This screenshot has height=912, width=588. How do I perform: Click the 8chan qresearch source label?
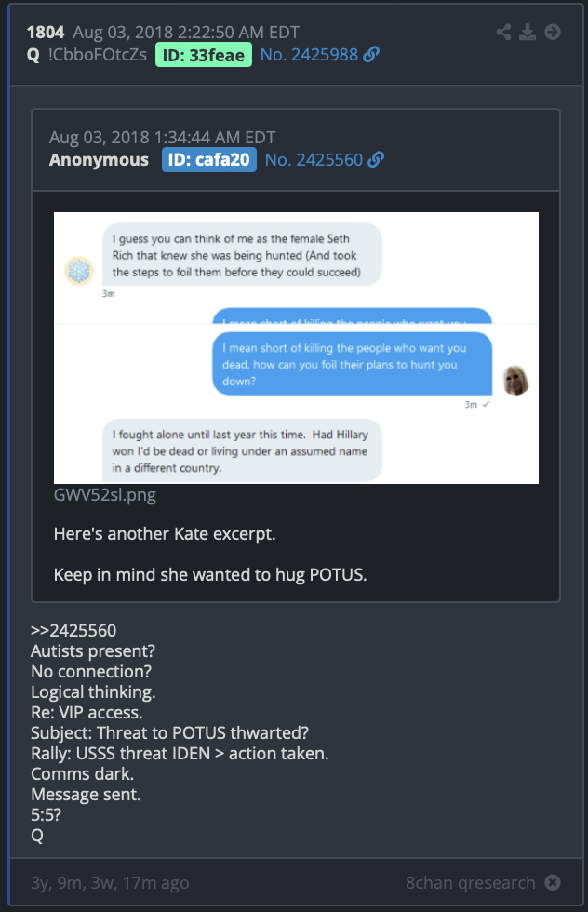click(471, 882)
